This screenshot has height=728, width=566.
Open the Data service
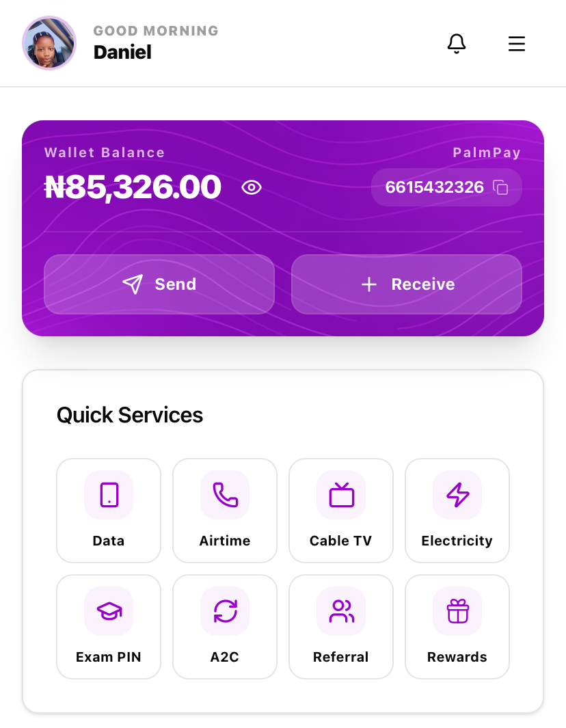(109, 510)
